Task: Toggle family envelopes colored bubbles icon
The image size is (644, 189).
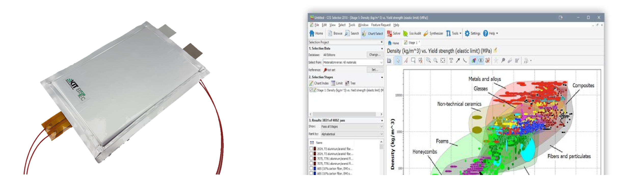Action: (474, 61)
